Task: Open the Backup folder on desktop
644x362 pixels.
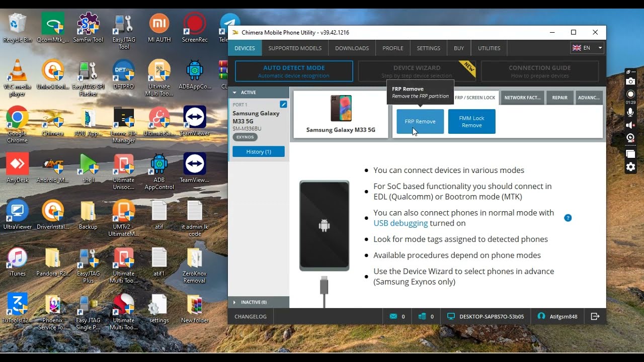Action: (88, 215)
